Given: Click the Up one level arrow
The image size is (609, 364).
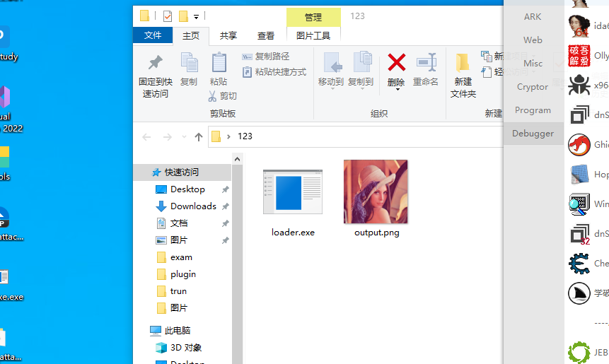Looking at the screenshot, I should click(x=199, y=137).
